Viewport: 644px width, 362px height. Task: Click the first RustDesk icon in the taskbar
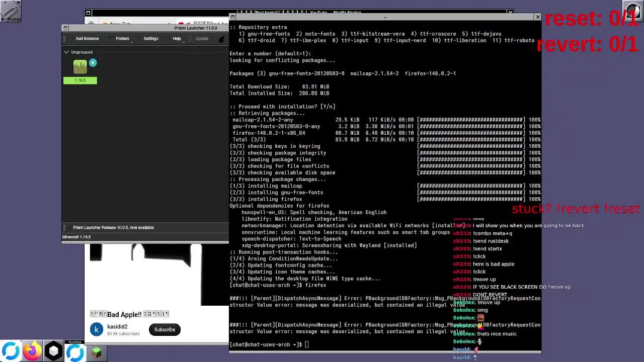(x=11, y=351)
